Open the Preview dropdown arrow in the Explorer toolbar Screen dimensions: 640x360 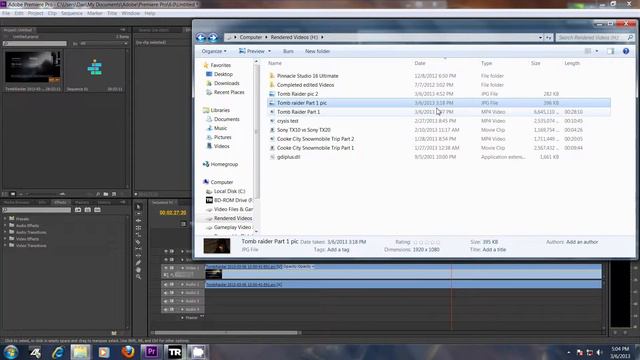[x=269, y=51]
